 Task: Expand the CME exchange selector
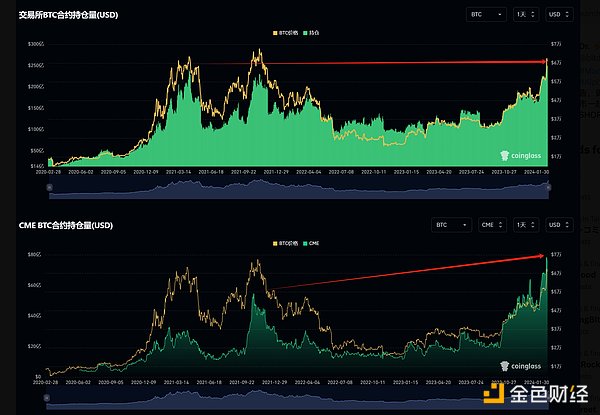click(x=493, y=226)
